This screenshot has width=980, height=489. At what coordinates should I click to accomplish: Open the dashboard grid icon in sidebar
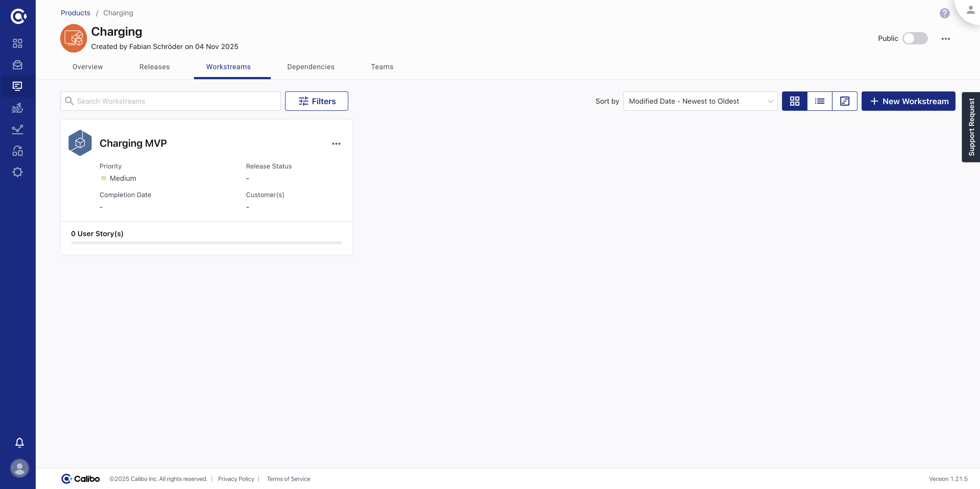click(18, 43)
